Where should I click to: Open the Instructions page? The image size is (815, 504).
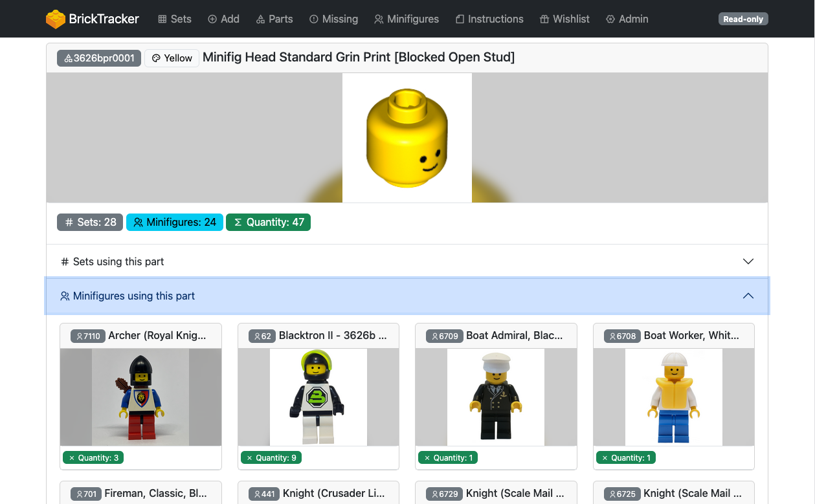point(489,19)
